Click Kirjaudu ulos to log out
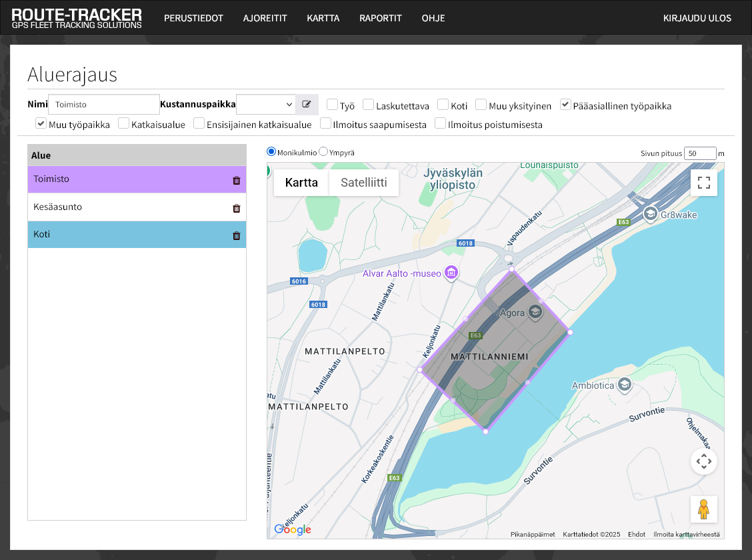The width and height of the screenshot is (752, 560). point(697,18)
